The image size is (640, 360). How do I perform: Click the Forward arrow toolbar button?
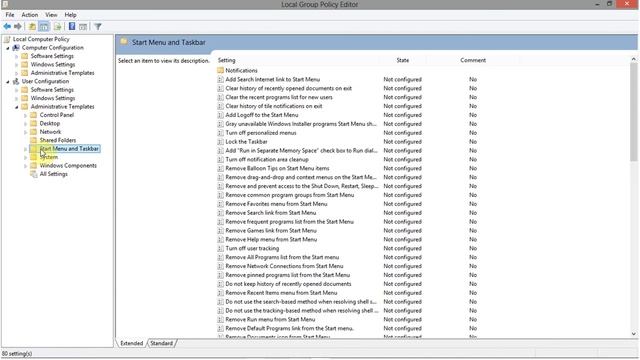coord(18,27)
